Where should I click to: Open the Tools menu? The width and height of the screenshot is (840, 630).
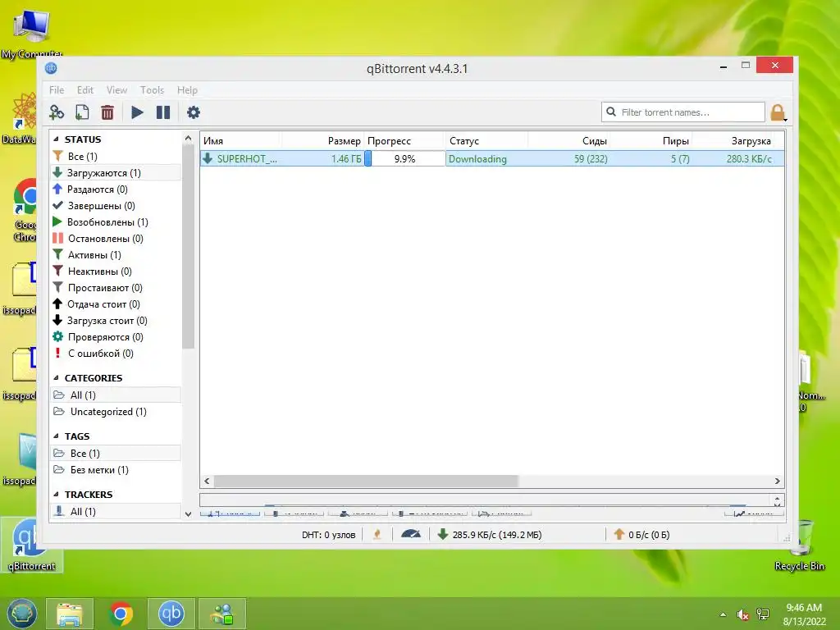point(152,90)
